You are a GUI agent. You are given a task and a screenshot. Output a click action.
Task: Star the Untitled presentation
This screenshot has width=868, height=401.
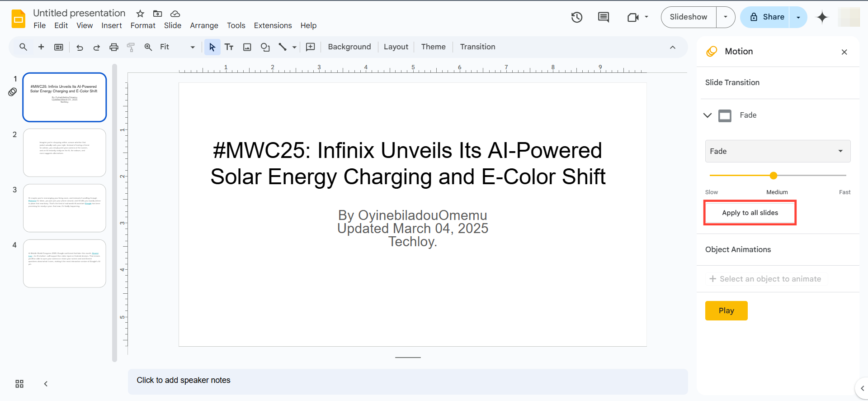(140, 14)
